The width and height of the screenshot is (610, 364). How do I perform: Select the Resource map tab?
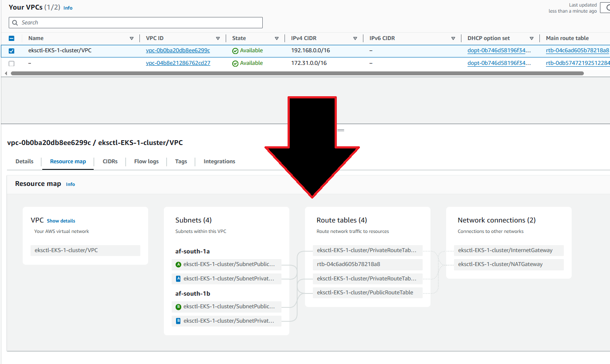[x=68, y=162]
